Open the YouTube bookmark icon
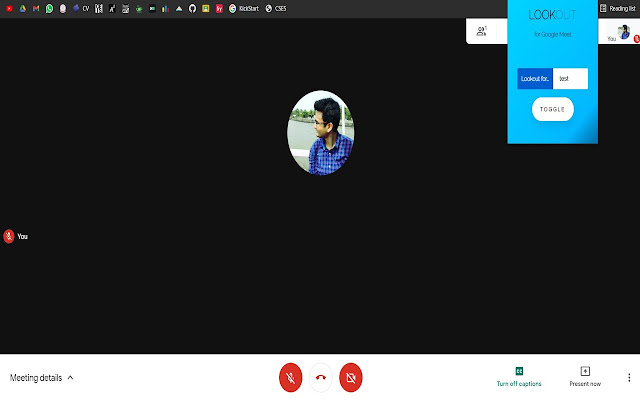The height and width of the screenshot is (400, 640). click(x=9, y=9)
